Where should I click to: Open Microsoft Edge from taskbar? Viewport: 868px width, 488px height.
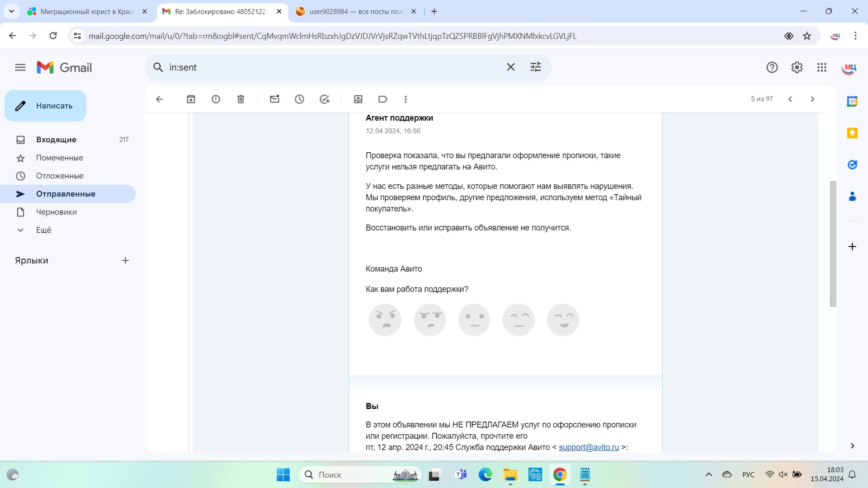486,475
